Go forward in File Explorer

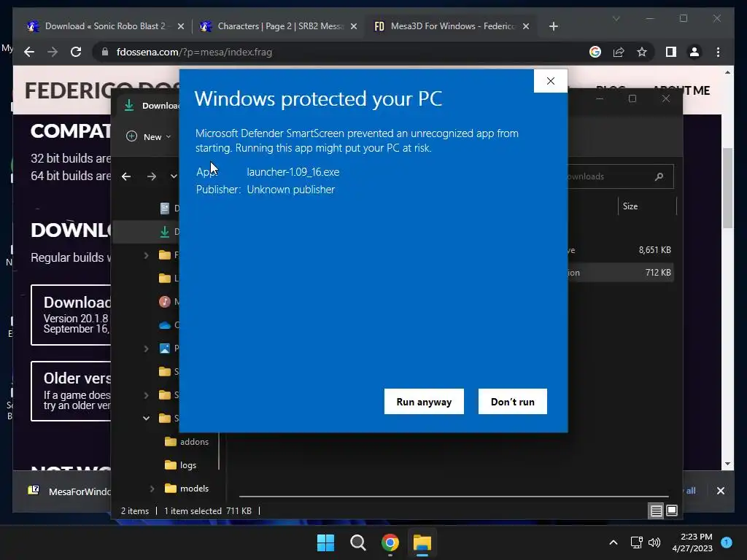pos(152,176)
